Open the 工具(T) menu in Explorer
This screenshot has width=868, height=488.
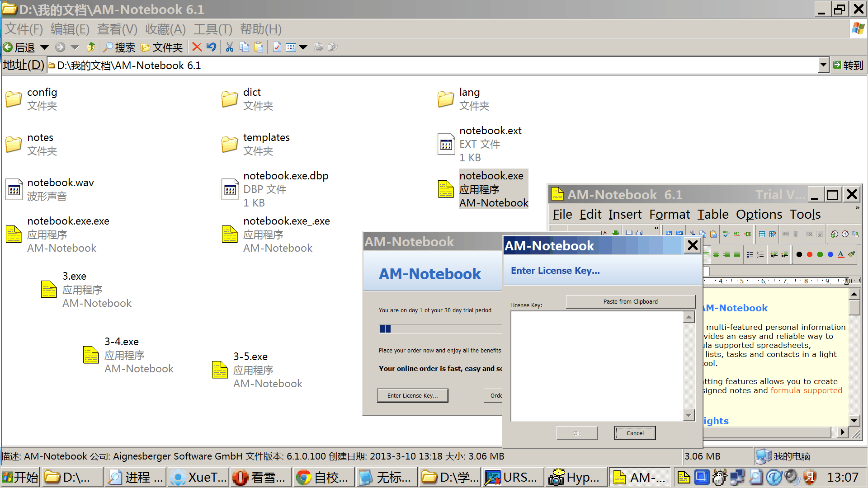tap(212, 29)
